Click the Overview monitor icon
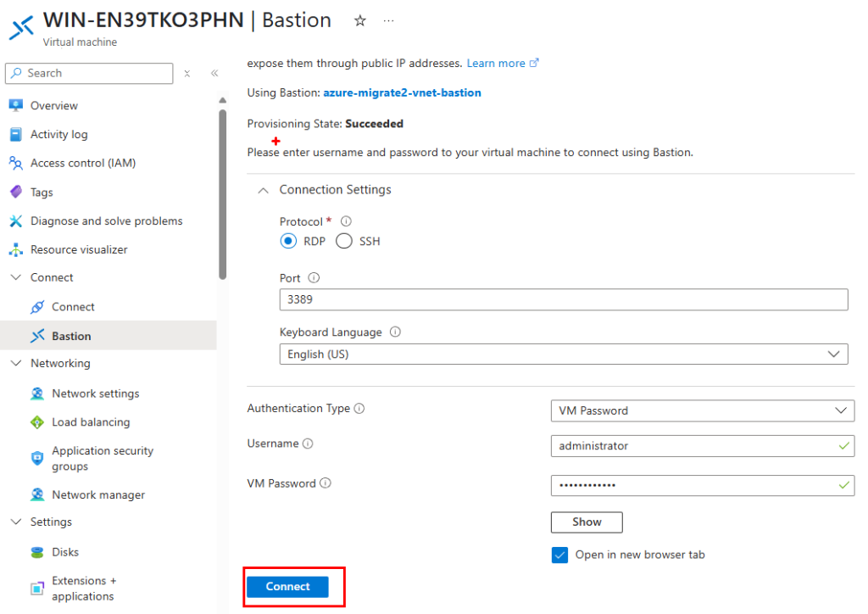Viewport: 868px width, 614px height. (x=16, y=105)
